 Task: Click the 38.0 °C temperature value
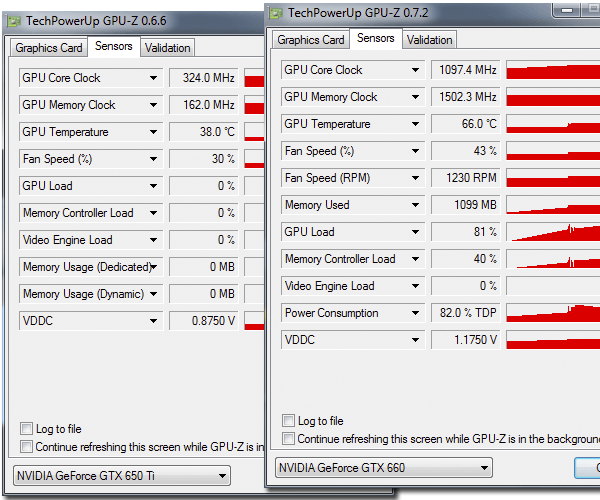point(204,132)
